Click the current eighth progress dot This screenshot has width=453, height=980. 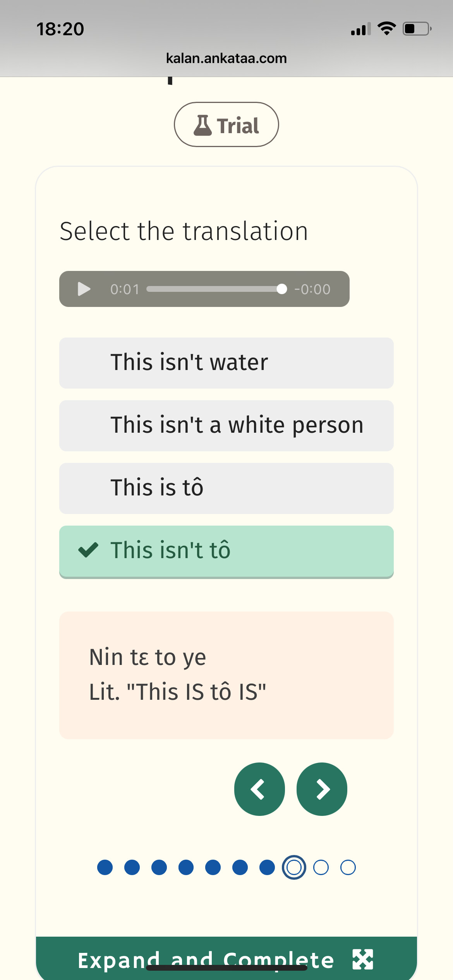click(294, 867)
